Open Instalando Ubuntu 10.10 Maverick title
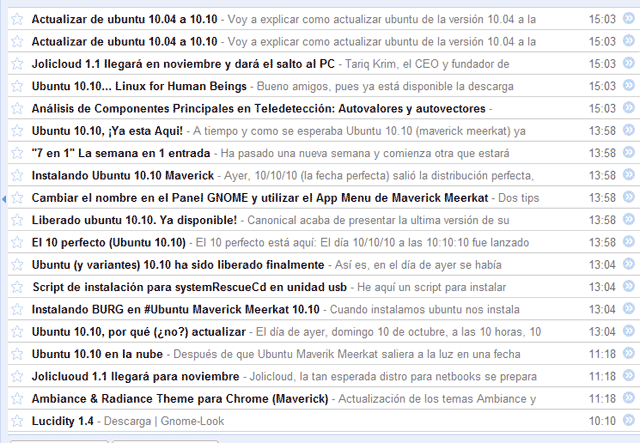640x443 pixels. click(122, 176)
